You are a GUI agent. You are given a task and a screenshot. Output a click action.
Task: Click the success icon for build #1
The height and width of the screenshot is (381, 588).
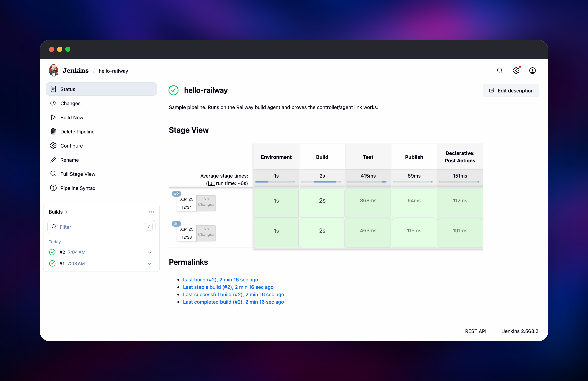[x=52, y=263]
